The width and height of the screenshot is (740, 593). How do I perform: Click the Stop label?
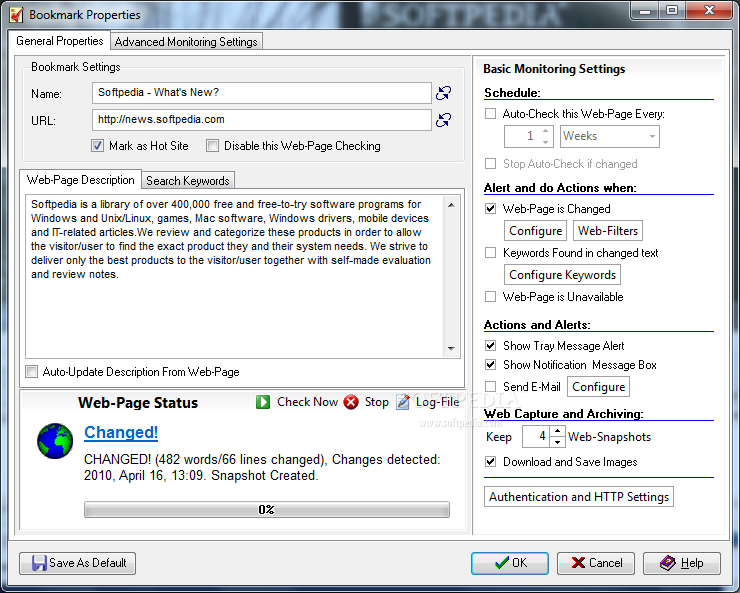point(376,402)
